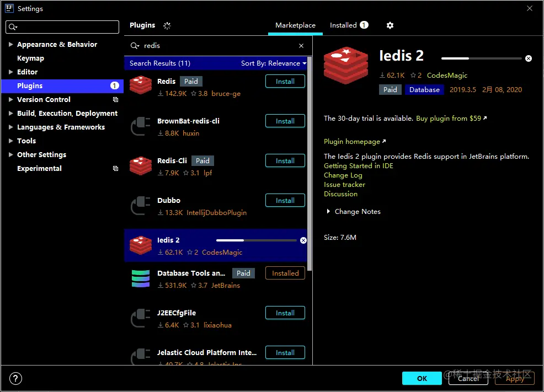The height and width of the screenshot is (392, 544).
Task: Open the Sort By: Relevance dropdown
Action: 274,63
